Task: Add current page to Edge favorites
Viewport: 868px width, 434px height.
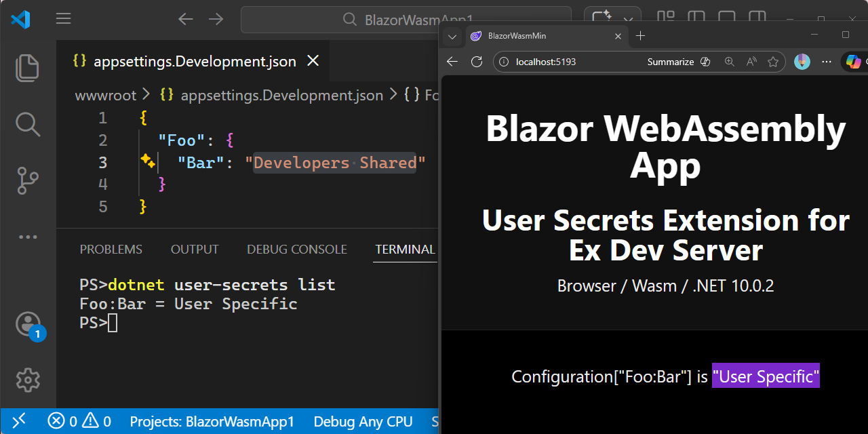Action: point(773,62)
